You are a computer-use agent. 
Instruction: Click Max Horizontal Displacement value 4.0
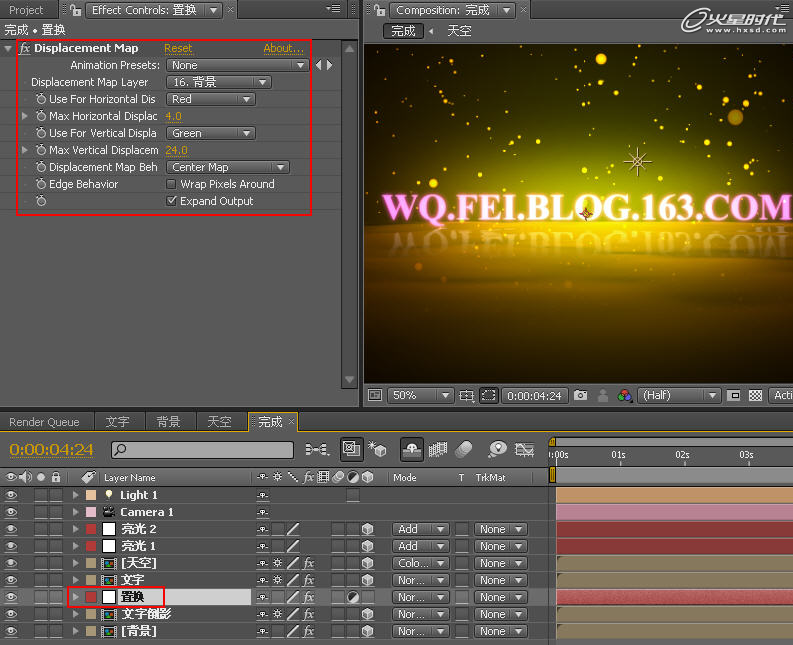tap(173, 116)
